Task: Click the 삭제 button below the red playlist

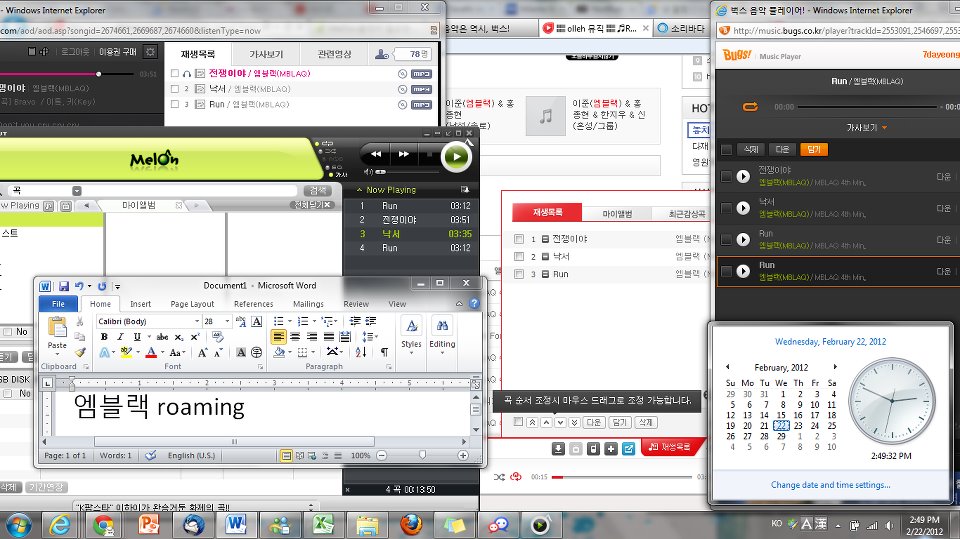Action: point(645,422)
